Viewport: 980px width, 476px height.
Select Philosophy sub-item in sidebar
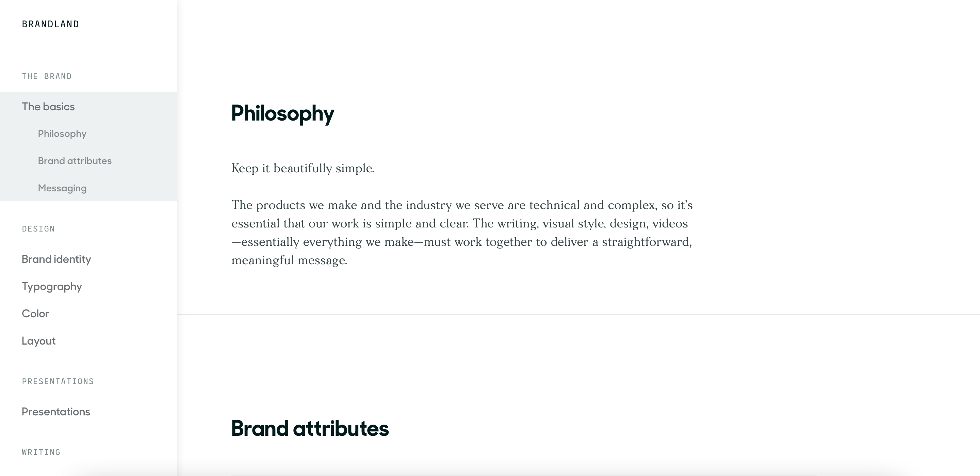click(x=62, y=134)
